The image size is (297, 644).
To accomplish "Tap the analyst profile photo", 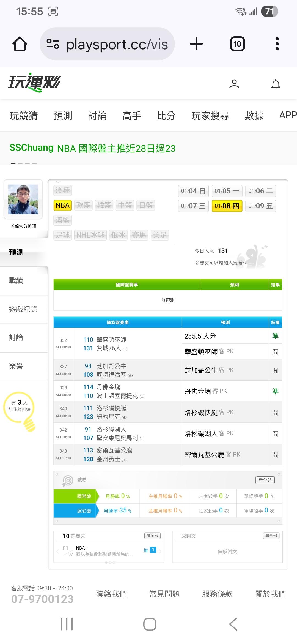I will (23, 199).
